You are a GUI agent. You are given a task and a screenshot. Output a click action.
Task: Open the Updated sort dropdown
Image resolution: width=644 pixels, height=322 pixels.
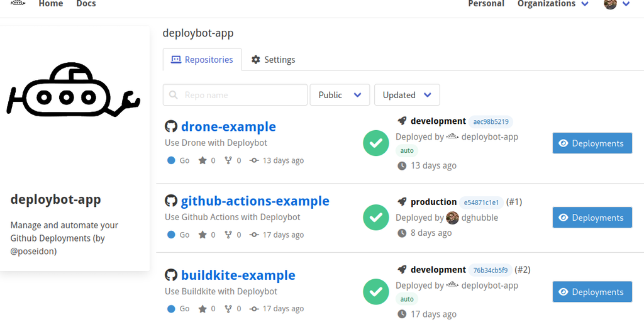tap(407, 95)
